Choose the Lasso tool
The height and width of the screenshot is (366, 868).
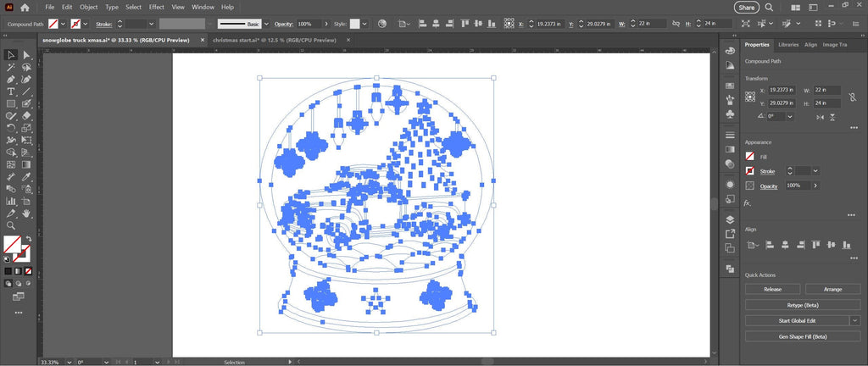coord(26,67)
